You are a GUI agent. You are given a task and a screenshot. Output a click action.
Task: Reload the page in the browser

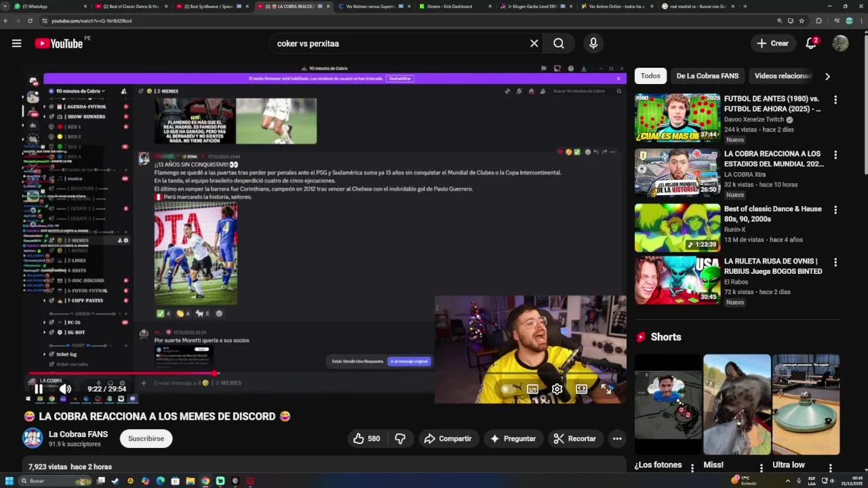tap(30, 21)
